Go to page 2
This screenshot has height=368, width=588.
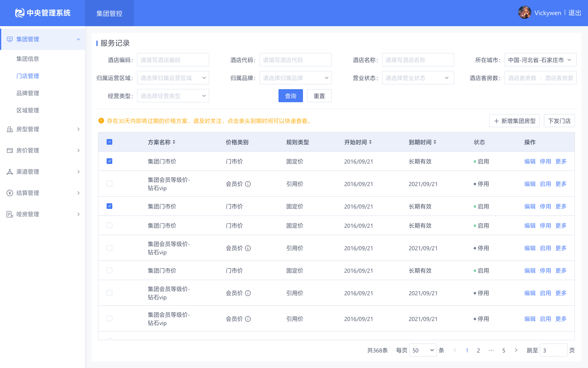[x=479, y=350]
